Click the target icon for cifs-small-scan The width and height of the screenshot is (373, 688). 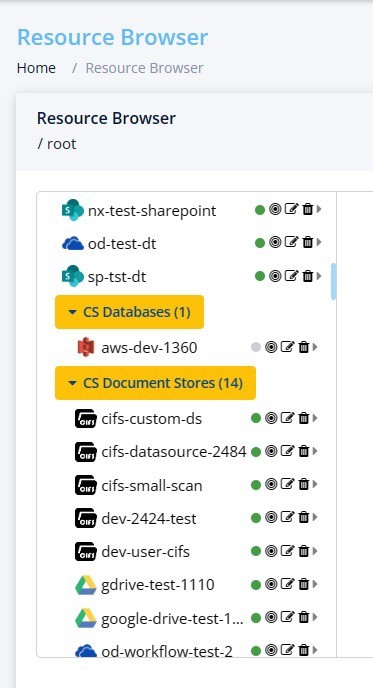tap(271, 484)
